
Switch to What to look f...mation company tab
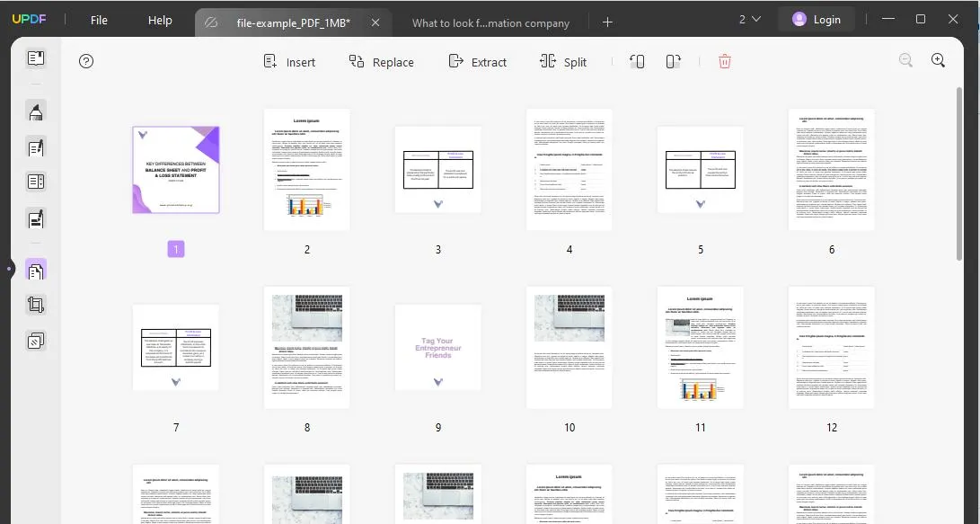pos(490,23)
